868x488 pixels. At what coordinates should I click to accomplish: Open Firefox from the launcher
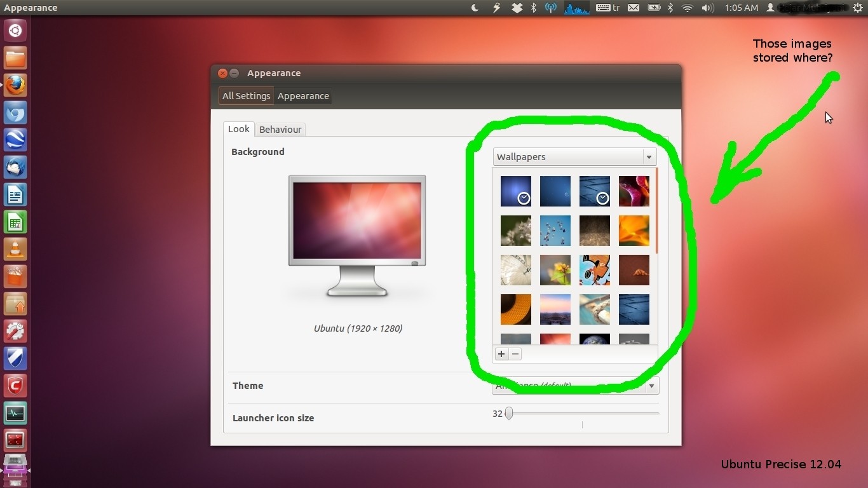point(15,85)
